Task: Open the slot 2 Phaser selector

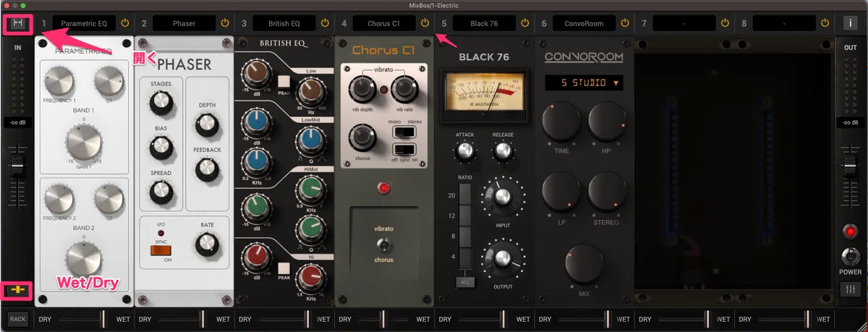Action: click(x=184, y=24)
